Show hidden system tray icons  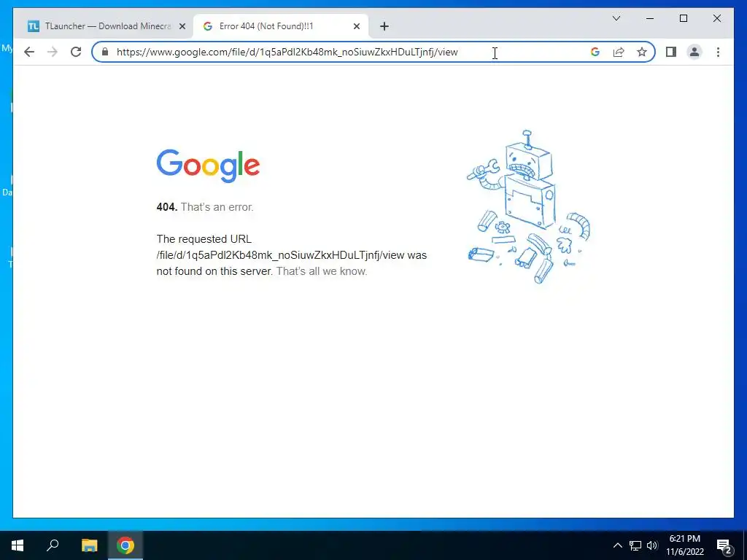pos(617,545)
